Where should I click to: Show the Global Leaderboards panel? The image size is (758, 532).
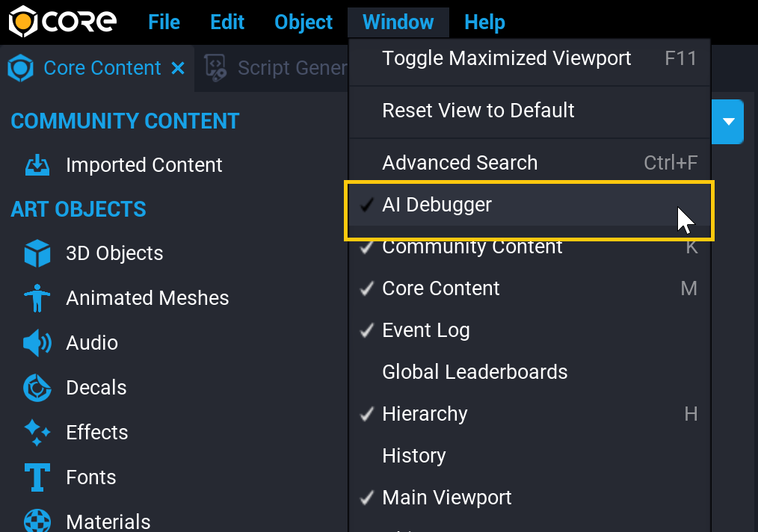(474, 372)
